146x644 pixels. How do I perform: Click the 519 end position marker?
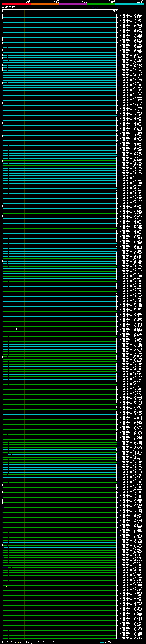115,11
